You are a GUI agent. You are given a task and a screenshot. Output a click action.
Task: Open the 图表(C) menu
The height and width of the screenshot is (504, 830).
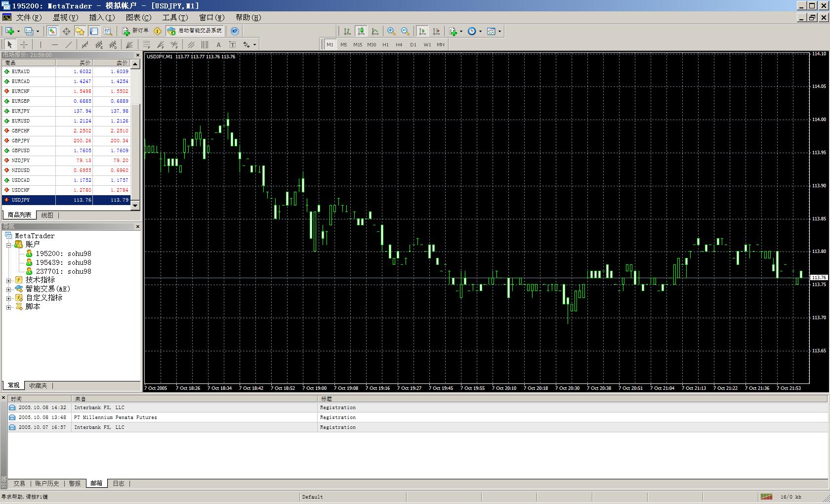[138, 17]
